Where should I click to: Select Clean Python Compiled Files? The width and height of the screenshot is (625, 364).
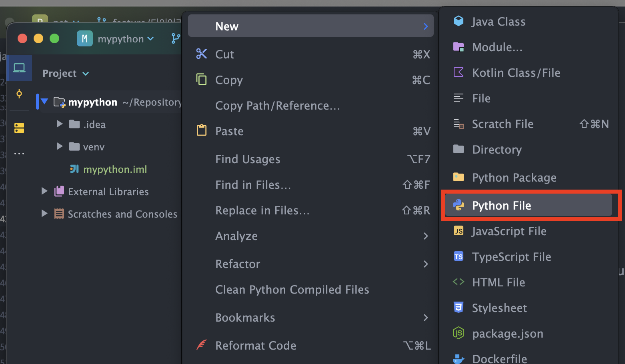click(x=292, y=290)
